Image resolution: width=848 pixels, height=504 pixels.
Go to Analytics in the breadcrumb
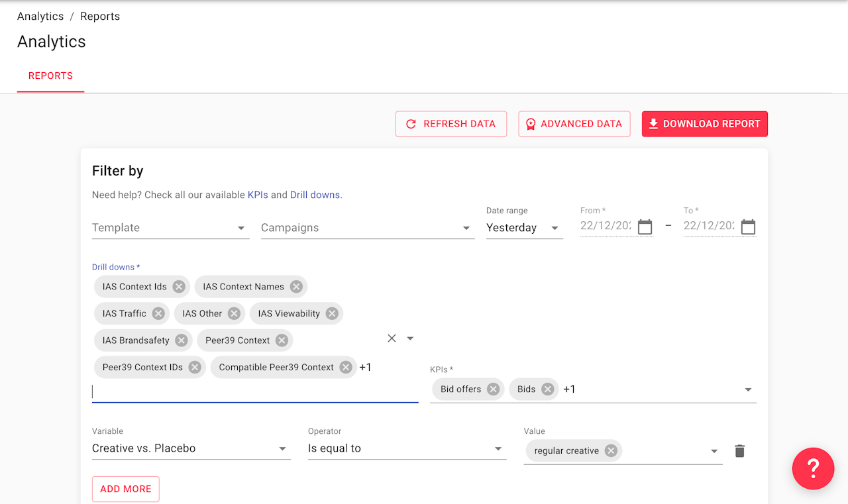tap(40, 17)
